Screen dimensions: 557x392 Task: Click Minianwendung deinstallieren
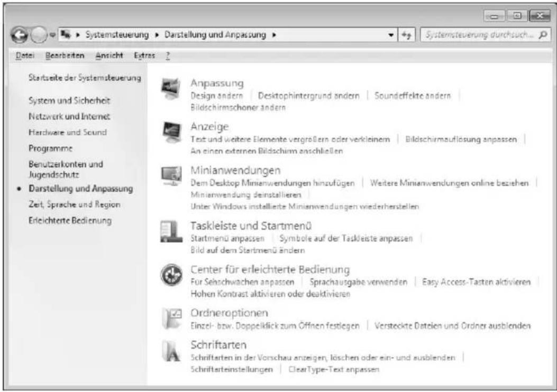click(x=246, y=195)
